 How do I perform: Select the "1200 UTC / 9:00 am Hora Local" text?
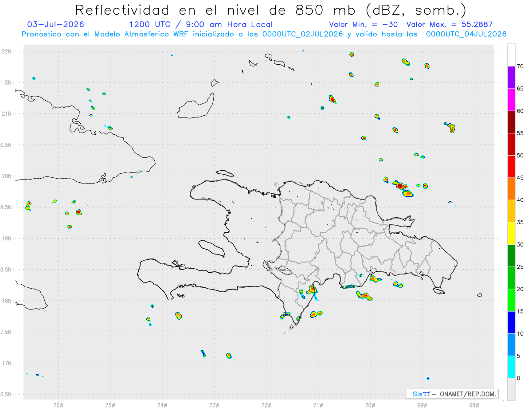(201, 24)
